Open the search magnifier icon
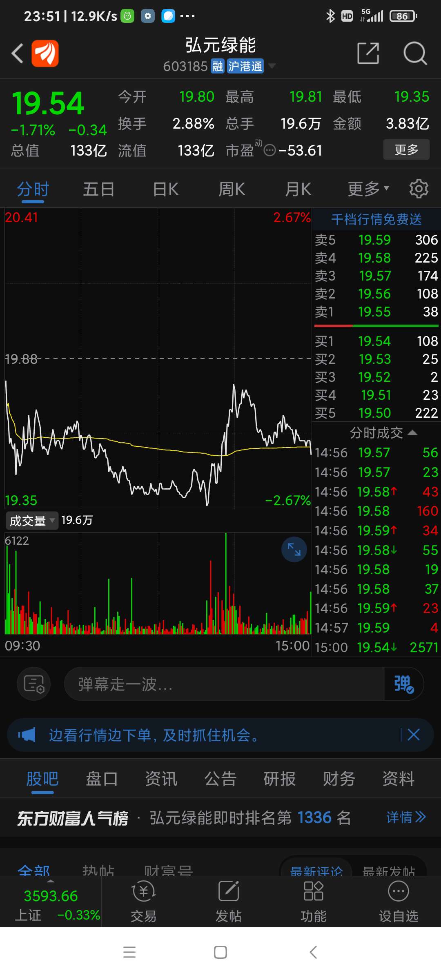 click(415, 53)
